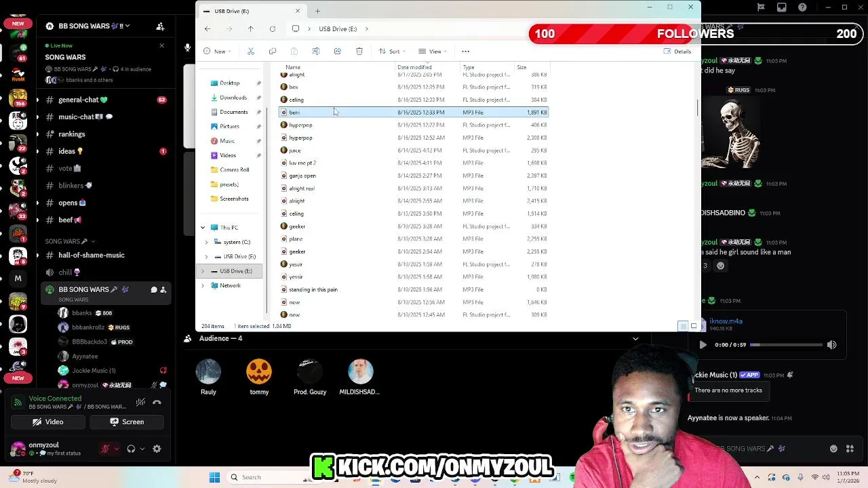Click the Copy icon in Explorer toolbar
Screen dimensions: 868x488
click(273, 52)
